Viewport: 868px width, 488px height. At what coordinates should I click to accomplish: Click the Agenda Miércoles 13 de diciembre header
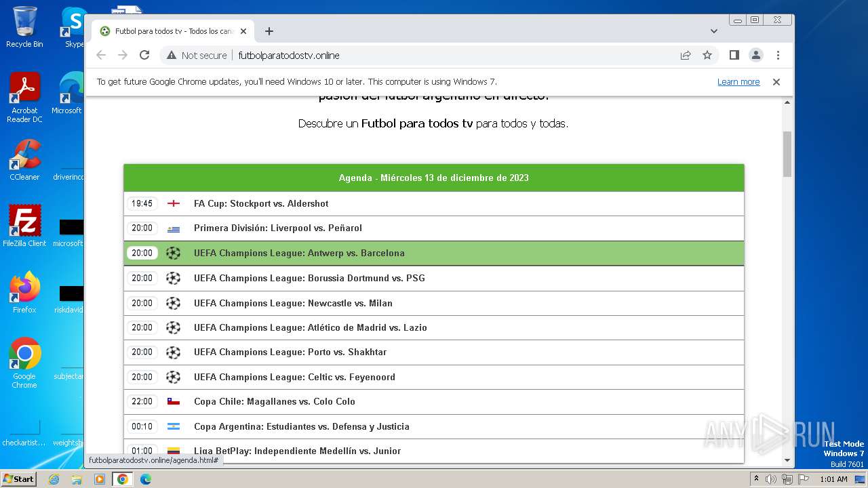pos(434,178)
